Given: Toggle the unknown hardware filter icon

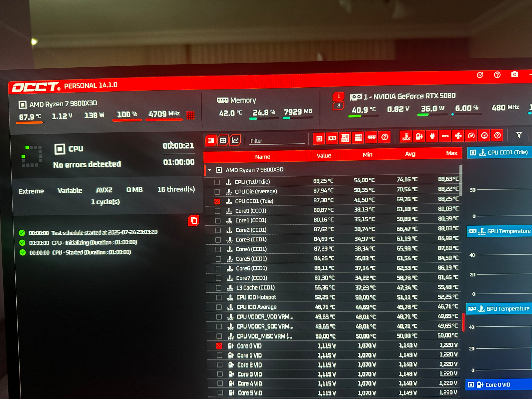Looking at the screenshot, I should pos(384,137).
